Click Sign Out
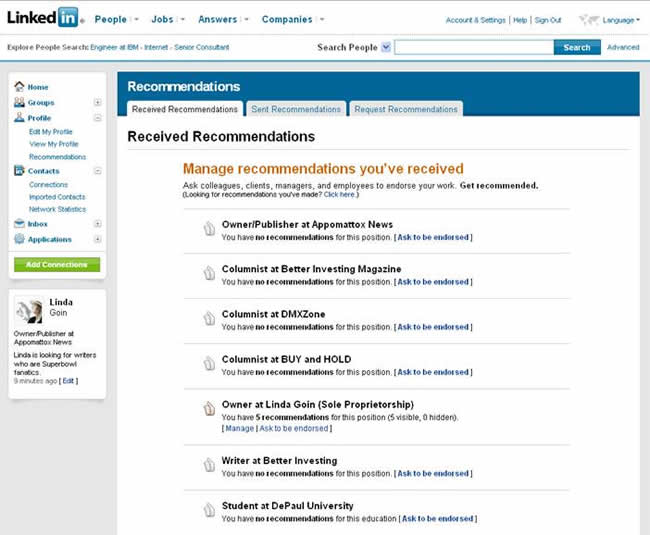 [548, 20]
